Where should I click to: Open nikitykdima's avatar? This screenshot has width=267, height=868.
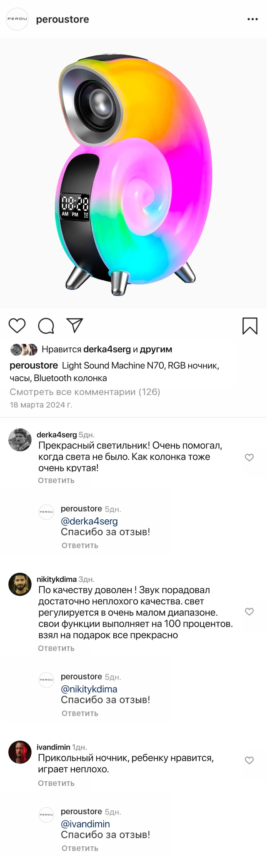(x=20, y=584)
